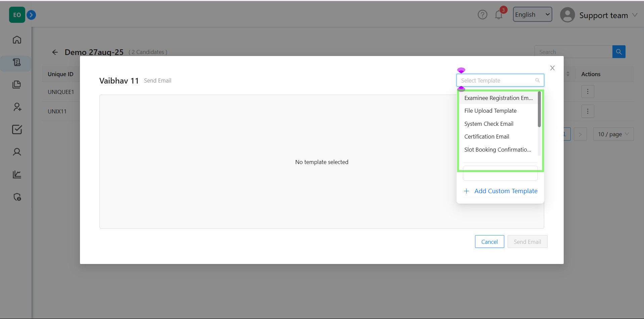Image resolution: width=644 pixels, height=319 pixels.
Task: Open the help question mark icon
Action: coord(482,15)
